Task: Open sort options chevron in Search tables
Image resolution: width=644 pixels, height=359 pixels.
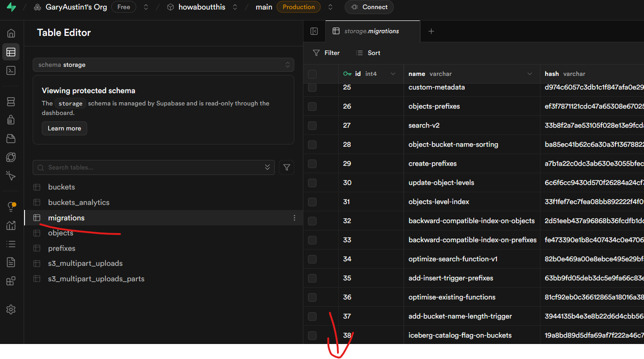Action: (x=268, y=168)
